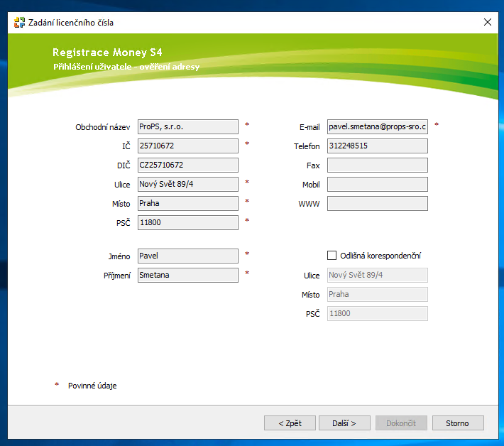504x446 pixels.
Task: Click the Telefon number field
Action: pos(377,146)
